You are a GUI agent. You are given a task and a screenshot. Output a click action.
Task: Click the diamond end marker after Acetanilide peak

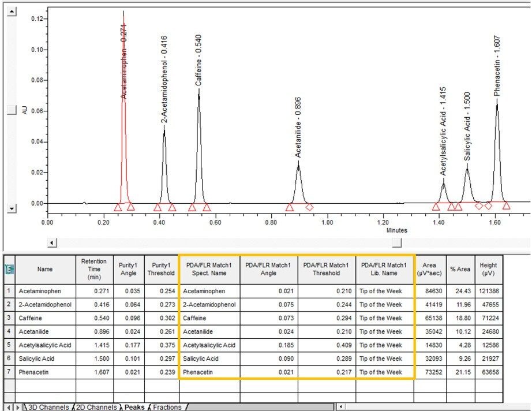tap(309, 207)
